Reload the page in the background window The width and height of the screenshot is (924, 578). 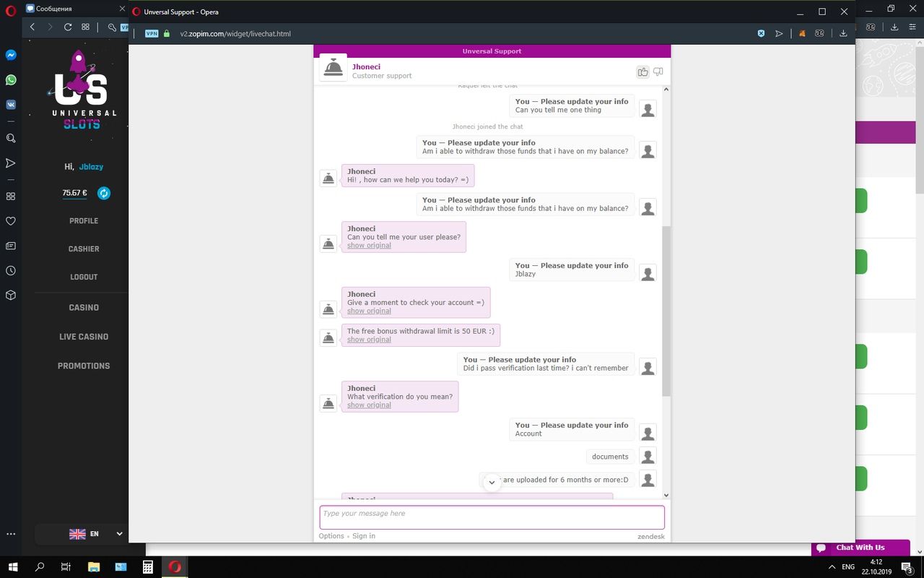[68, 27]
